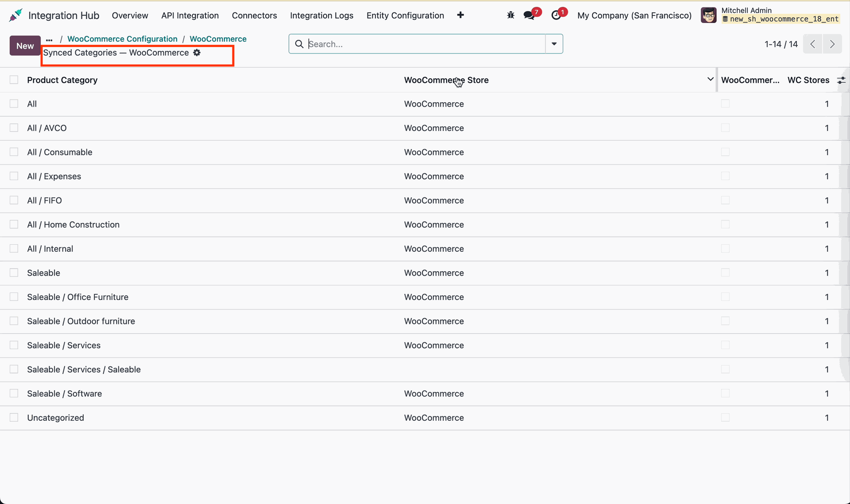The width and height of the screenshot is (850, 504).
Task: Click the Mitchell Admin avatar
Action: coord(709,15)
